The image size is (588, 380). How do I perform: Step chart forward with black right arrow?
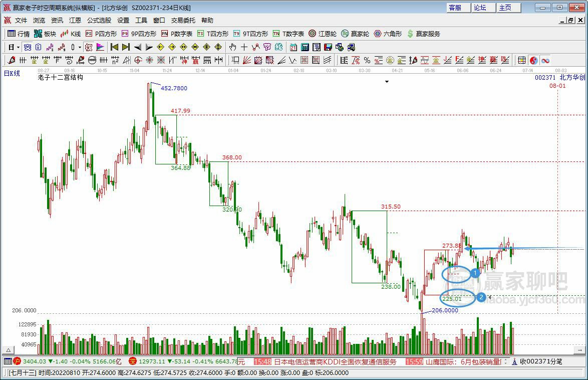point(149,47)
